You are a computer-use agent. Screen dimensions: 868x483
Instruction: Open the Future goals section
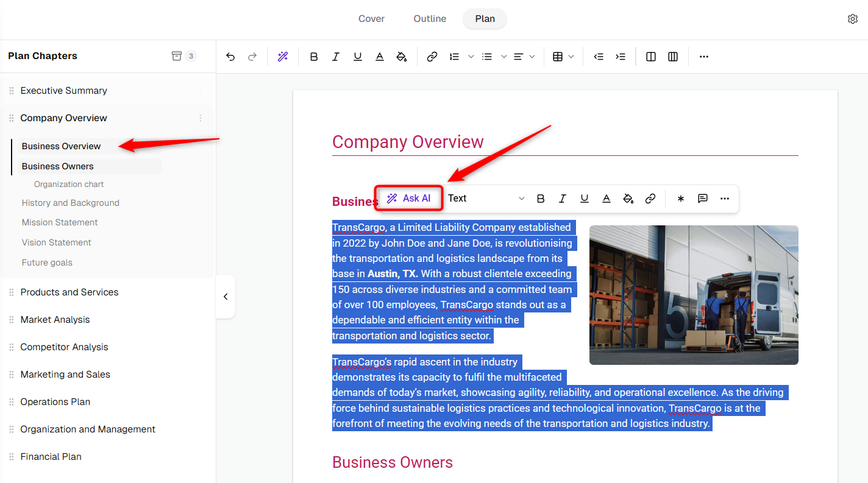pos(47,263)
